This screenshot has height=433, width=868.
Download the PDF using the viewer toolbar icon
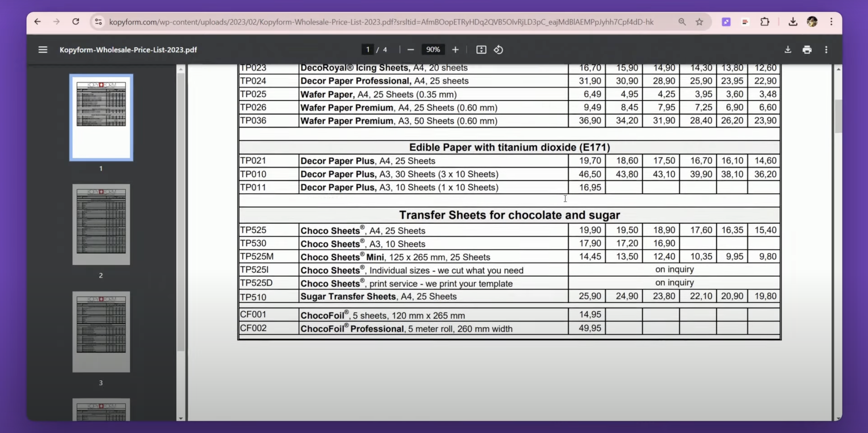pyautogui.click(x=788, y=50)
